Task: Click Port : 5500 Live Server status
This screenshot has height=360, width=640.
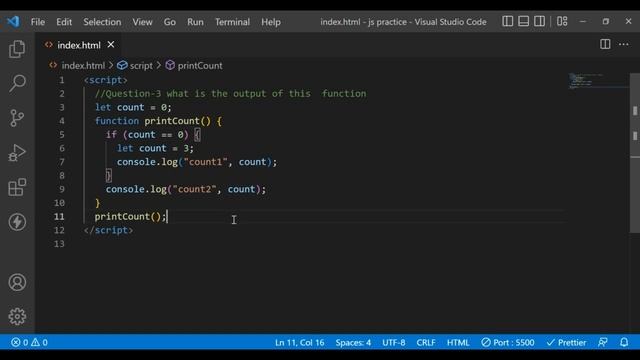Action: click(508, 342)
